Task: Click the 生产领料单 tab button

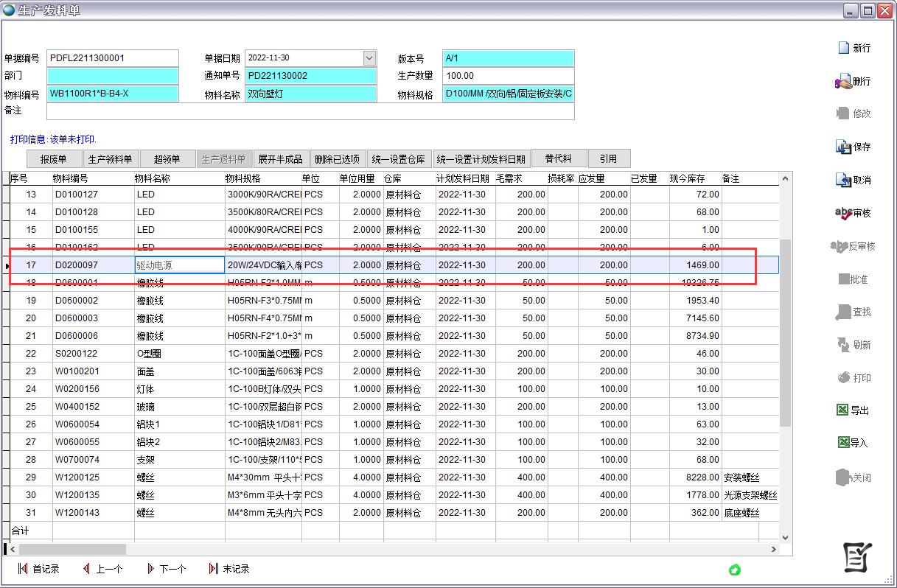Action: pos(110,159)
